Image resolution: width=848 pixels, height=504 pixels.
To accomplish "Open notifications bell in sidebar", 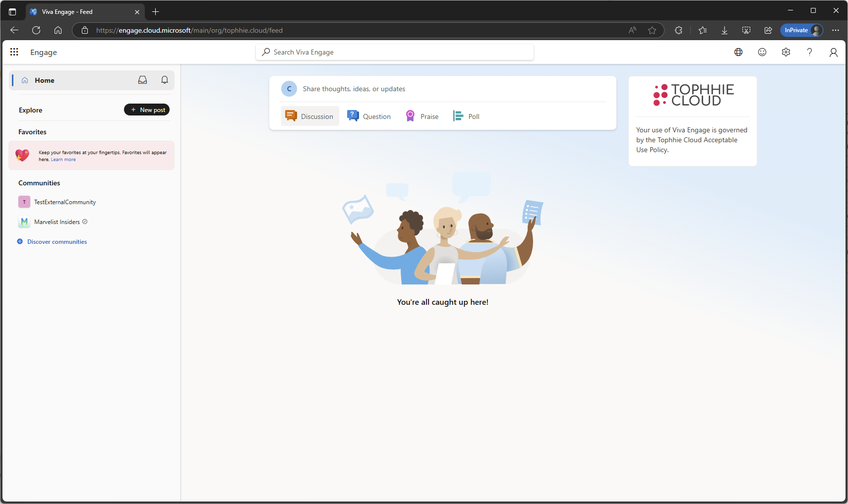I will coord(165,80).
